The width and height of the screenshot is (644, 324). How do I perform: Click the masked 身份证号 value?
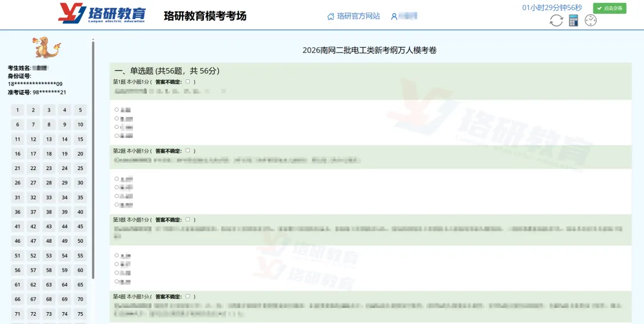pos(35,84)
